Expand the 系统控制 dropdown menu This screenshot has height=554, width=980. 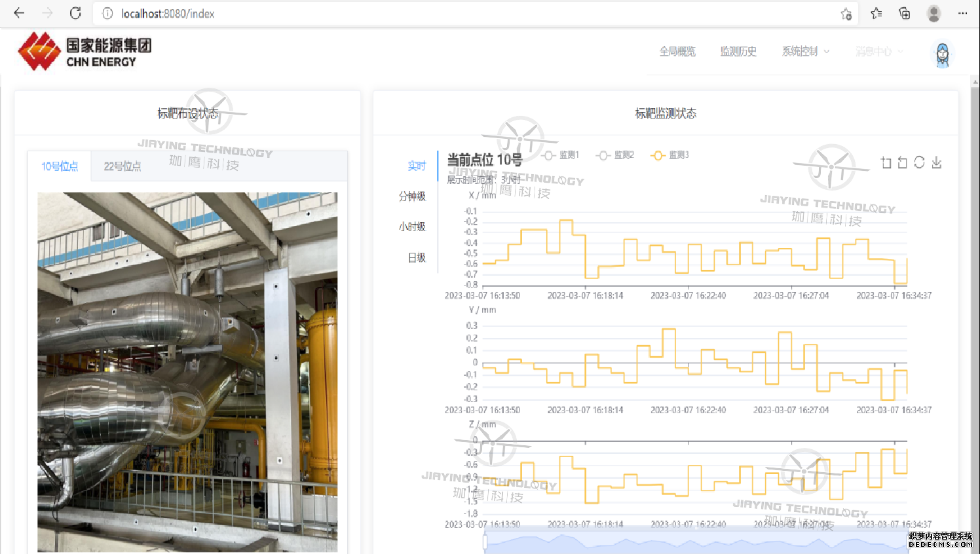tap(805, 51)
